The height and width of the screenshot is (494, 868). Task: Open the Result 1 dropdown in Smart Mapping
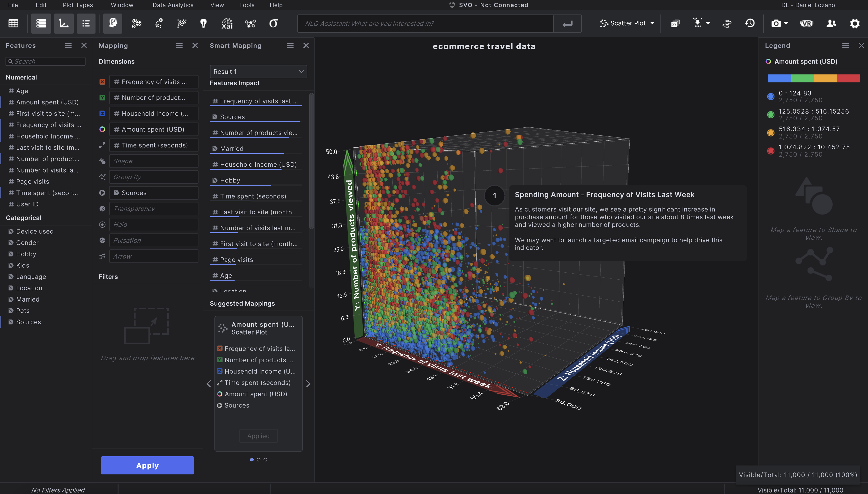[258, 71]
